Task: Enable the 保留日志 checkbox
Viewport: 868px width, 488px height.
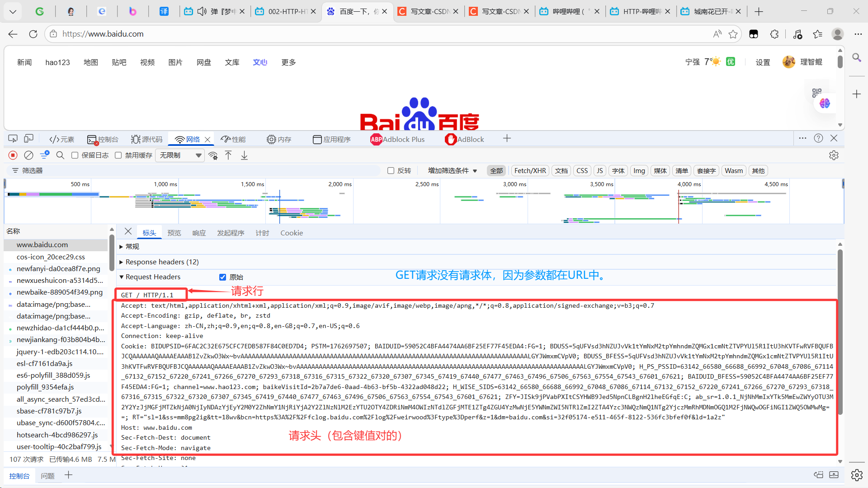Action: pos(75,155)
